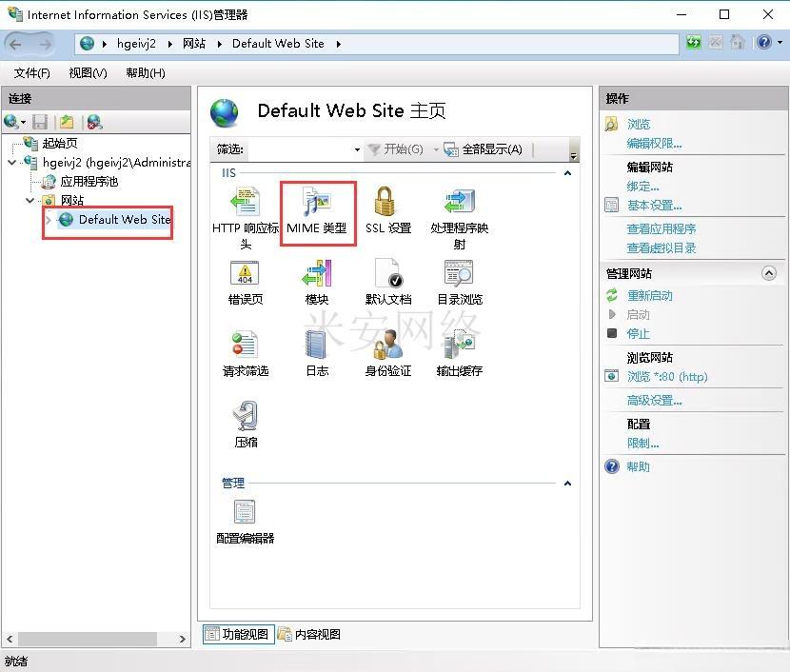Select 起始页 in connections tree
This screenshot has height=672, width=790.
[x=60, y=143]
